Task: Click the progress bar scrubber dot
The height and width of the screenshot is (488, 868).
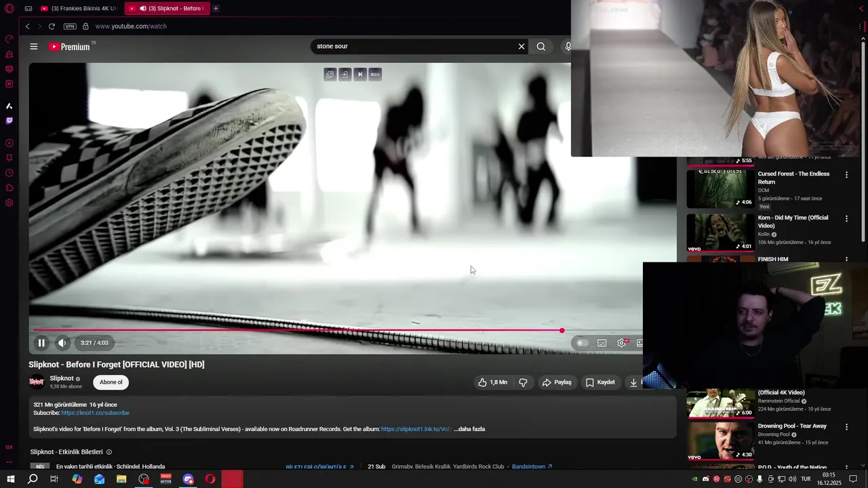Action: [x=562, y=331]
